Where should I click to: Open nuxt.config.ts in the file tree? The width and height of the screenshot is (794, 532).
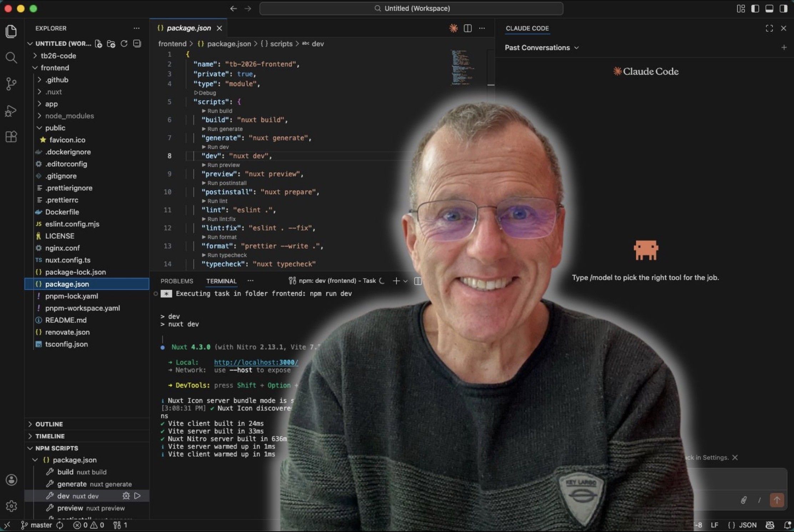67,260
